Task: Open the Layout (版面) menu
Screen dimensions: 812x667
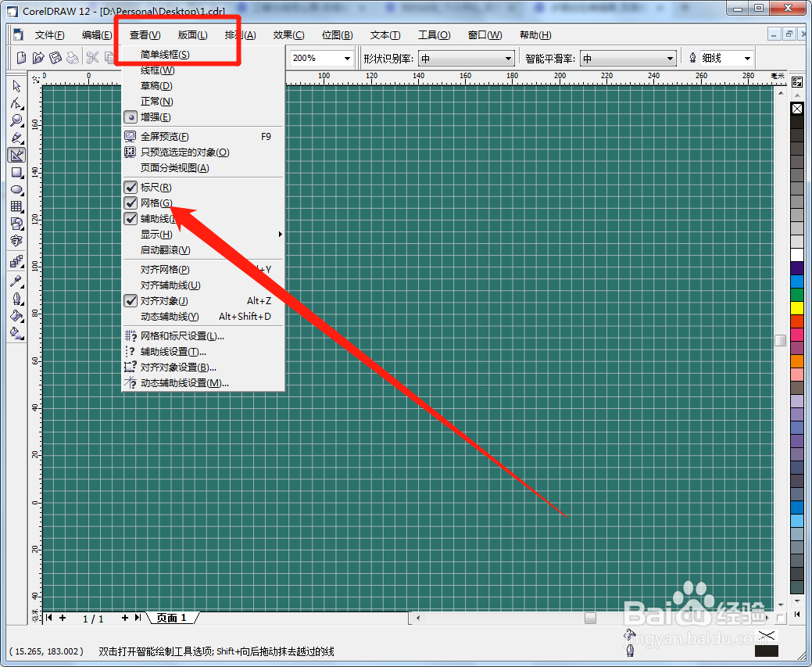Action: coord(192,34)
